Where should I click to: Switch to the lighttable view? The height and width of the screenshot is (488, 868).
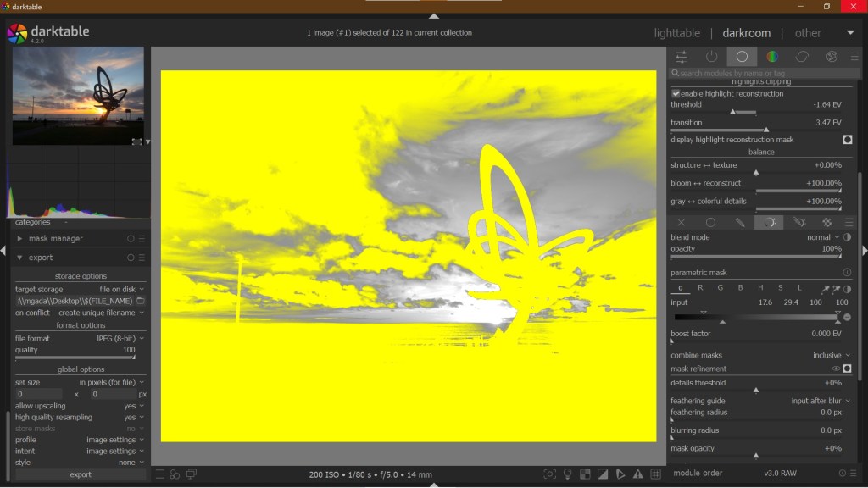pyautogui.click(x=676, y=33)
